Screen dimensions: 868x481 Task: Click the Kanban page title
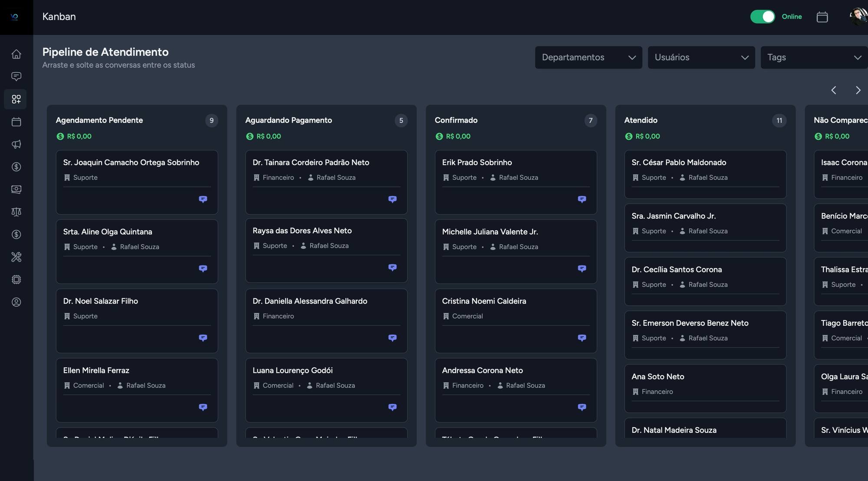tap(59, 16)
